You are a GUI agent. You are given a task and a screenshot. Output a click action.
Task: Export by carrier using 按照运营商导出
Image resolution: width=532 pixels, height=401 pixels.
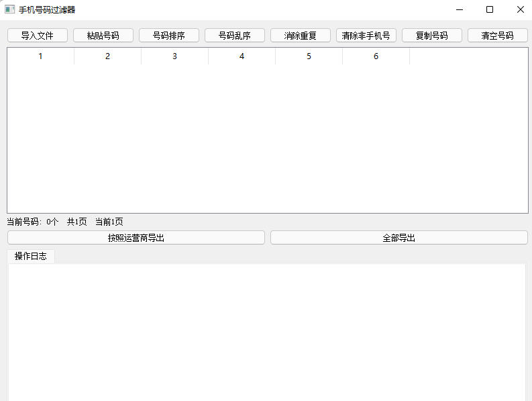[136, 238]
